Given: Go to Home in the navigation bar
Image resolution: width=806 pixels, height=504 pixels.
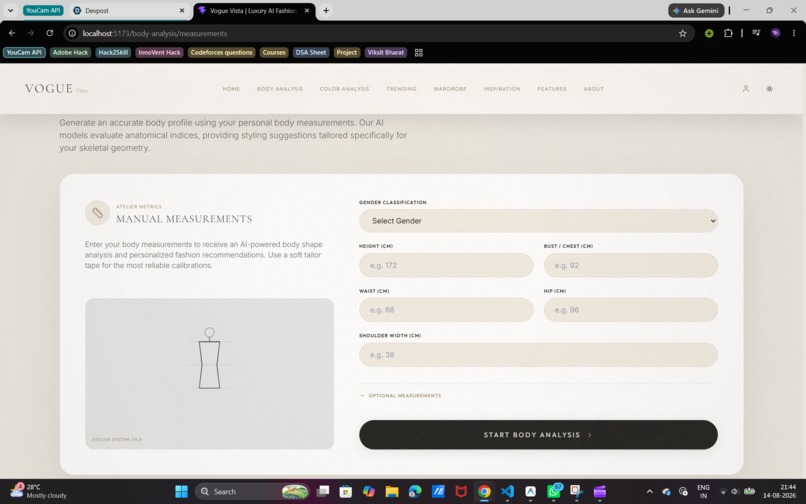Looking at the screenshot, I should [x=231, y=89].
